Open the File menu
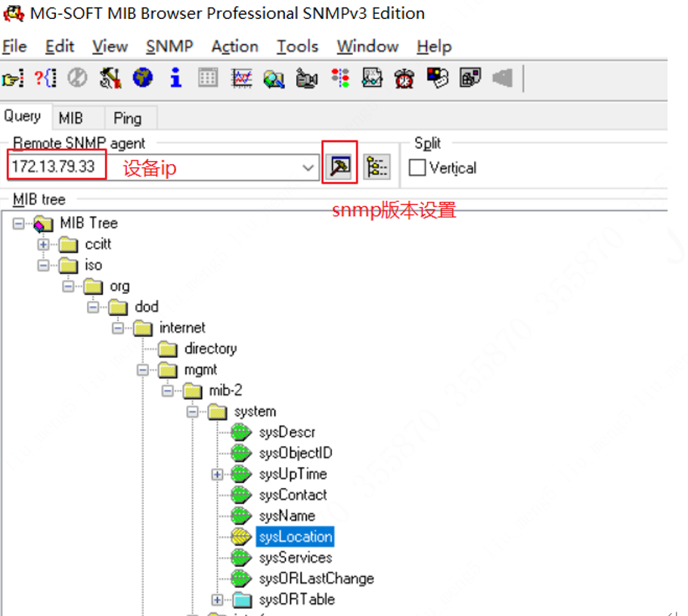Viewport: 688px width, 616px height. pos(14,47)
